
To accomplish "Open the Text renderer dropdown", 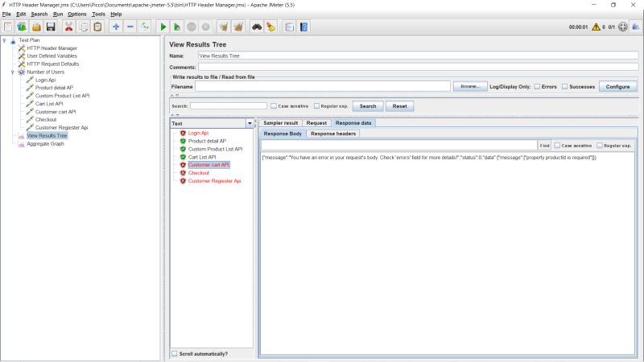I will 250,123.
